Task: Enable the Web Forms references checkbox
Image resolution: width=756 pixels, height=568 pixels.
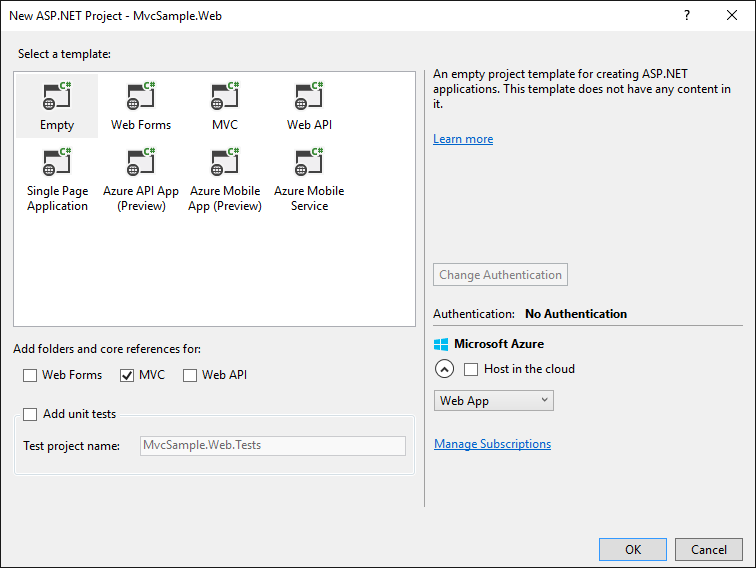Action: click(x=30, y=376)
